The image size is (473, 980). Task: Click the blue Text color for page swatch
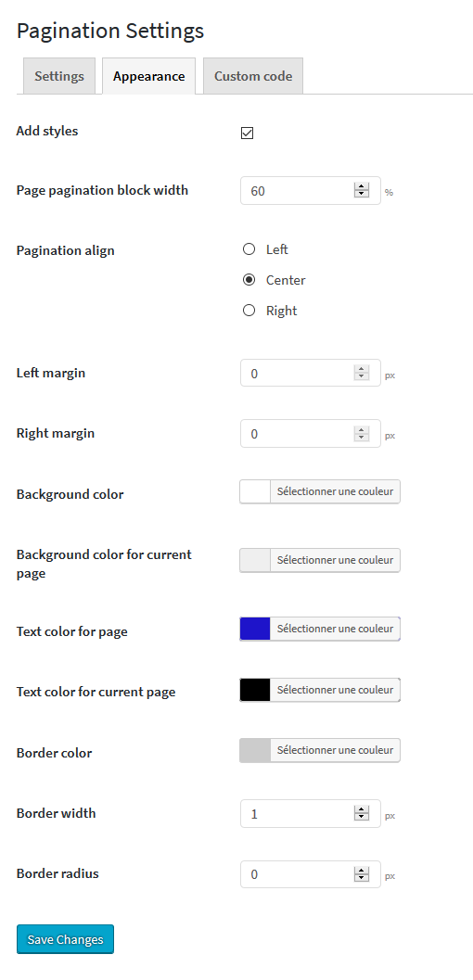[x=255, y=629]
